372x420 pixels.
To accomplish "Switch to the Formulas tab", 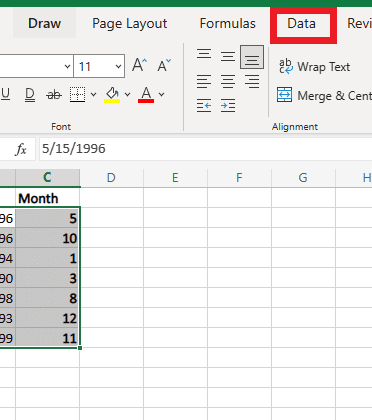I will tap(228, 24).
